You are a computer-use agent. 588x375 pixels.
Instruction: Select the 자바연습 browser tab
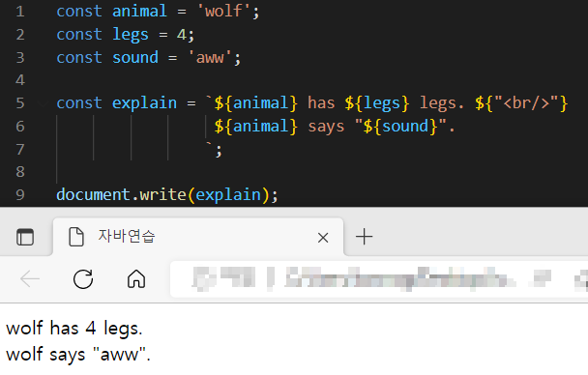point(198,237)
